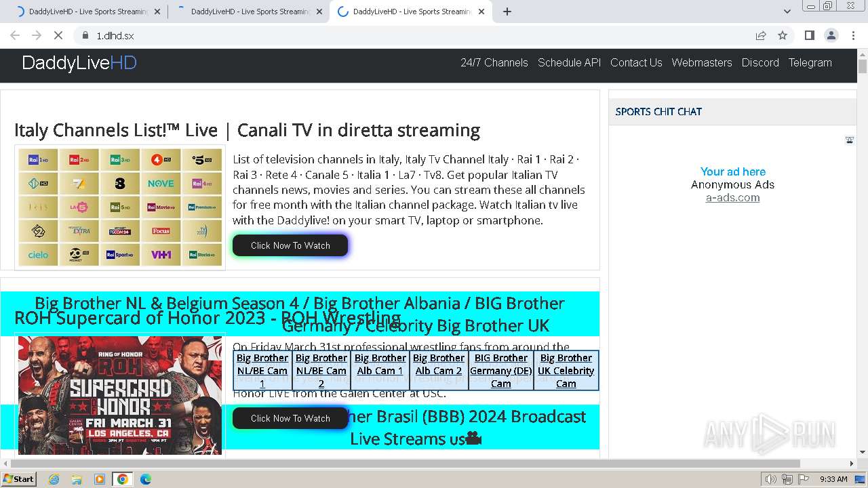
Task: Open the Chrome profile avatar menu
Action: pyautogui.click(x=831, y=35)
